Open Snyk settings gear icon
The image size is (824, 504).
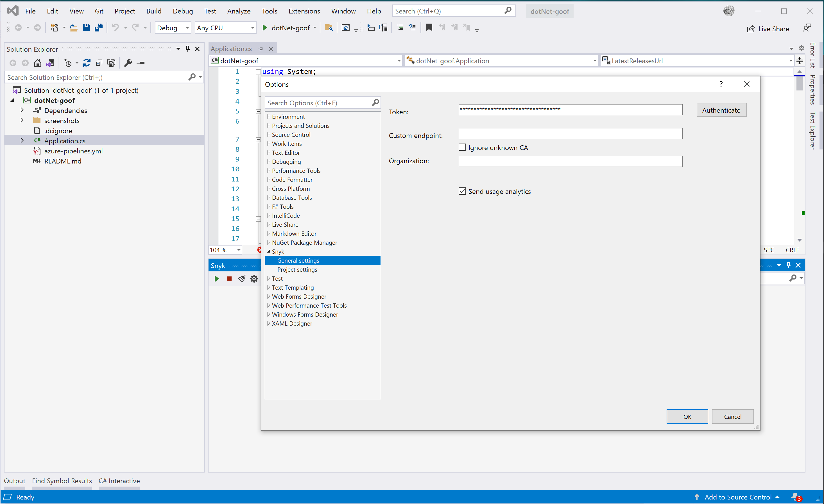[254, 279]
